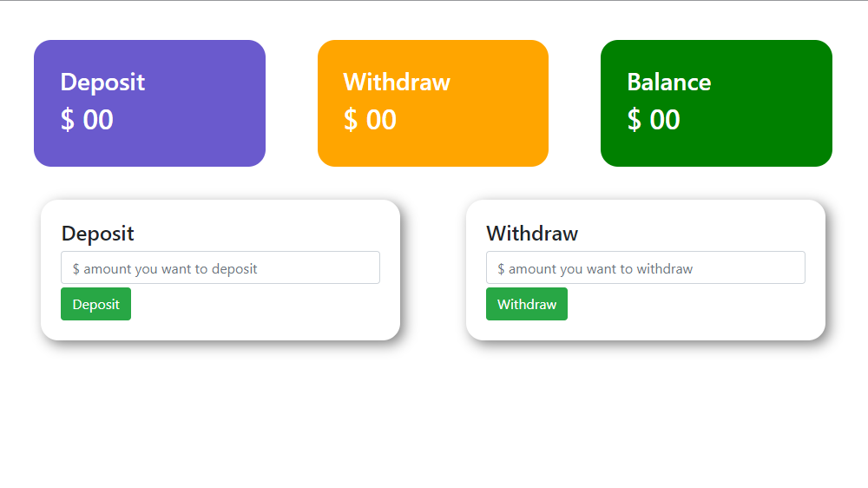Select the Balance title in green card
Viewport: 868px width, 488px height.
pos(668,82)
